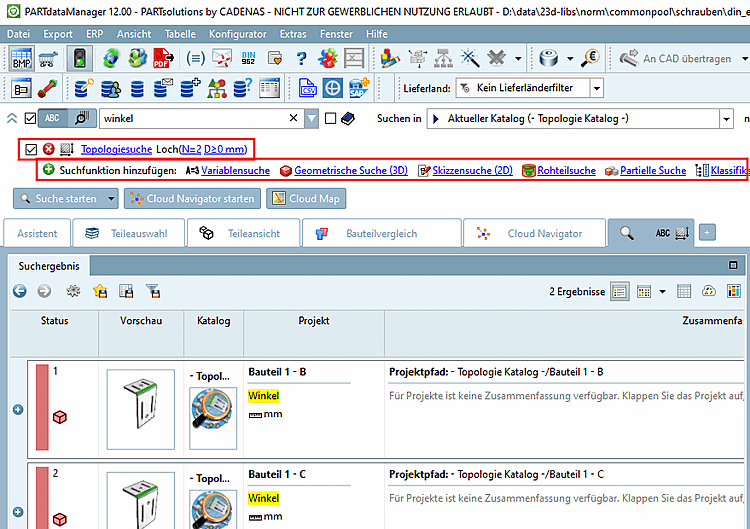Click the Suche starten button
This screenshot has height=529, width=750.
point(59,198)
